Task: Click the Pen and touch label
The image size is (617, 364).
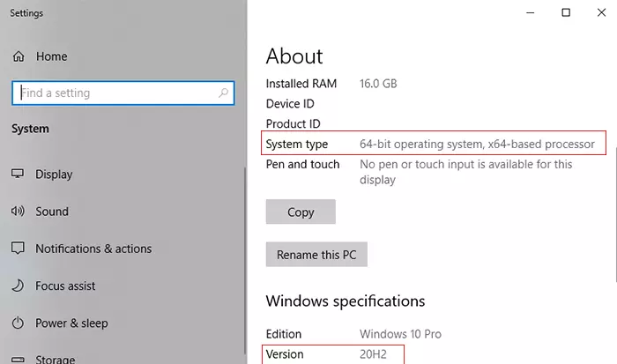Action: click(x=302, y=164)
